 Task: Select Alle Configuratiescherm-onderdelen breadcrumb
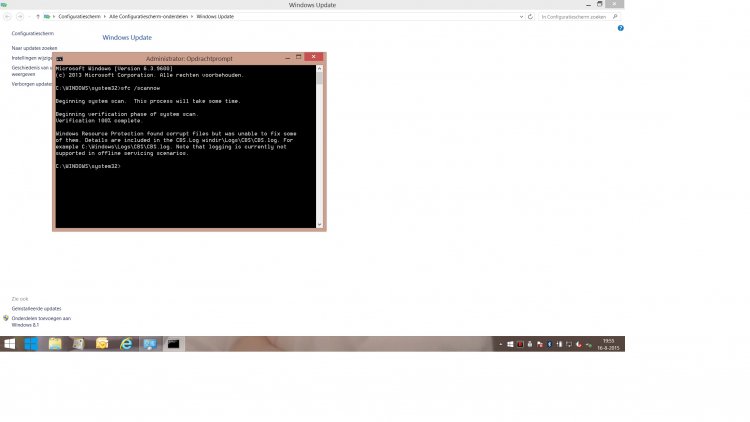coord(148,17)
